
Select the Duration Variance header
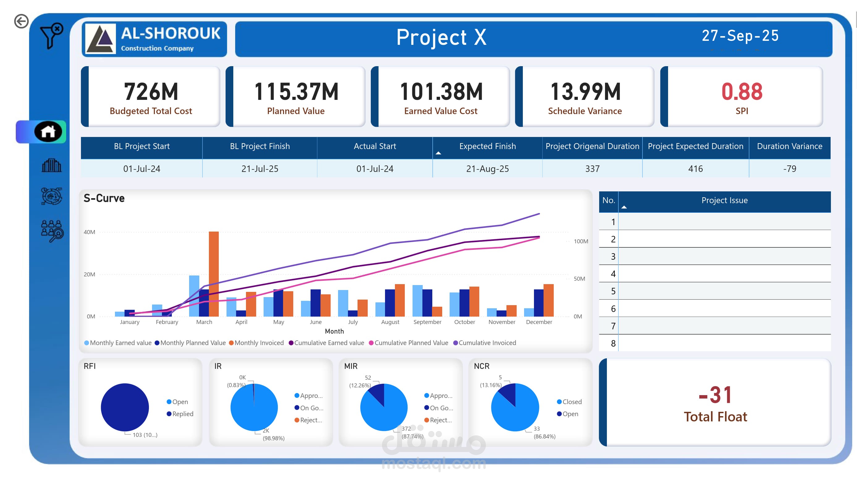tap(789, 146)
